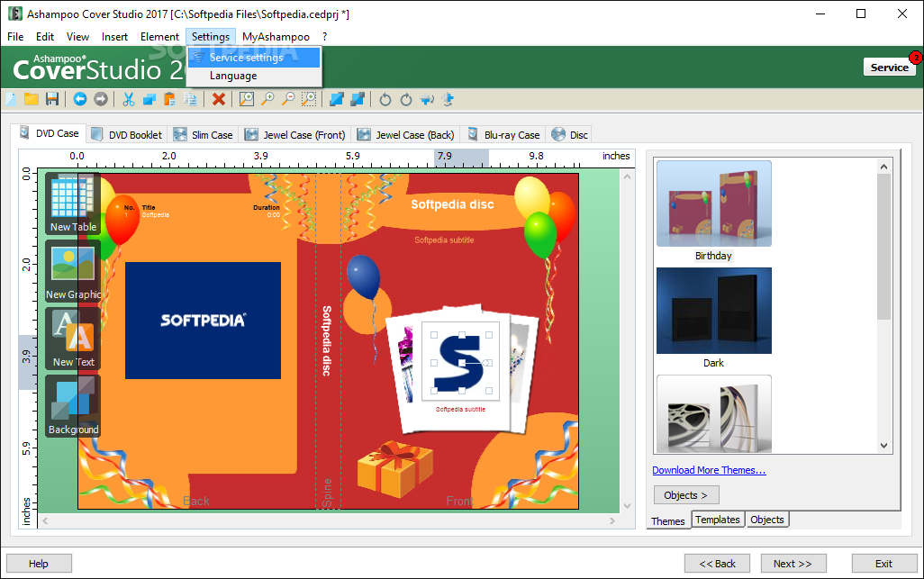
Task: Create a new project with the blank page icon
Action: [x=11, y=99]
